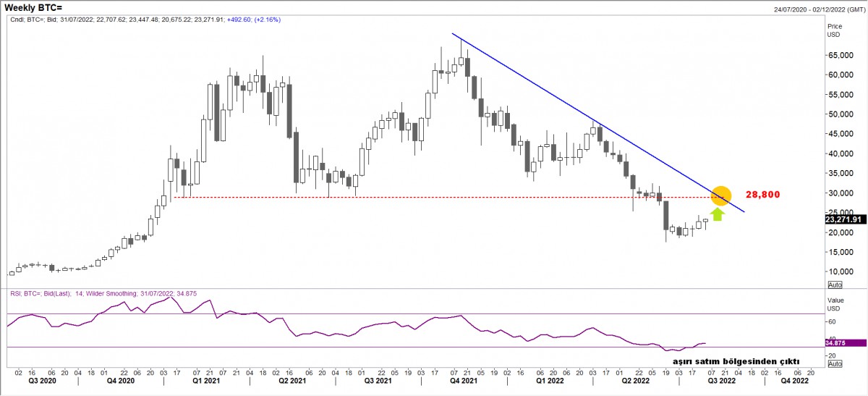Screen dimensions: 868x396
Task: Select the black 23,271.91 current price tag
Action: click(845, 219)
